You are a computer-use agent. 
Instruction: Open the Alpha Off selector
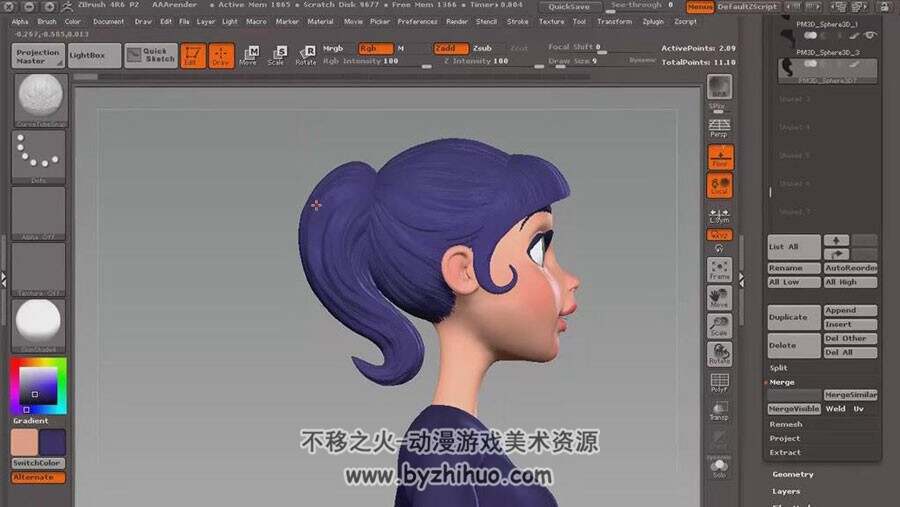point(40,213)
